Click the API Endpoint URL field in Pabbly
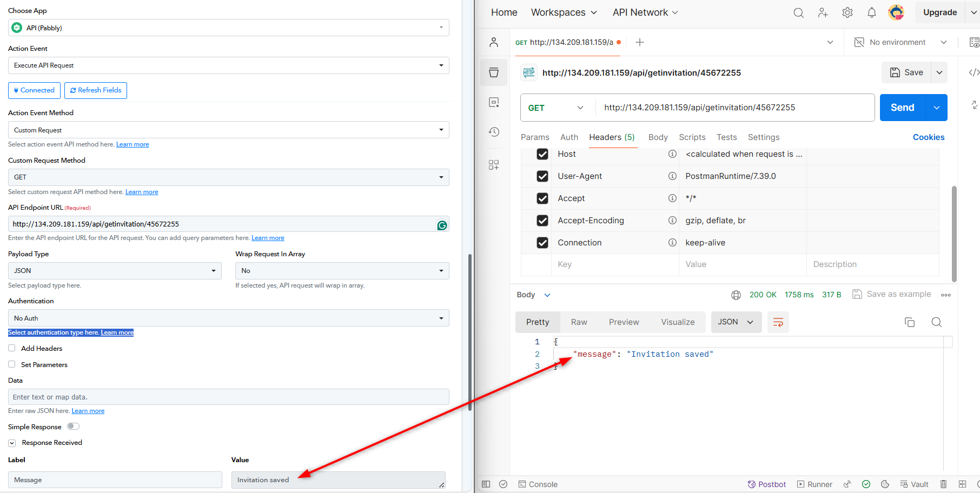The image size is (980, 493). 229,224
